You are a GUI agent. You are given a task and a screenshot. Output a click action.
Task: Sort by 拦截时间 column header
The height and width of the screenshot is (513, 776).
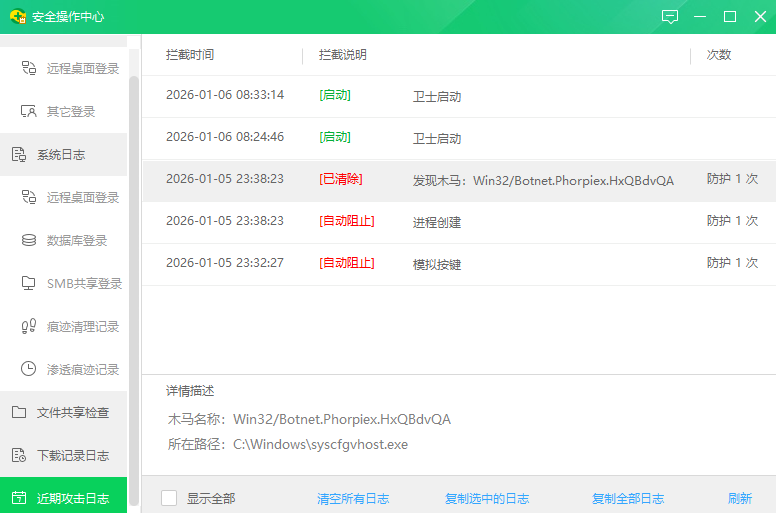(190, 55)
